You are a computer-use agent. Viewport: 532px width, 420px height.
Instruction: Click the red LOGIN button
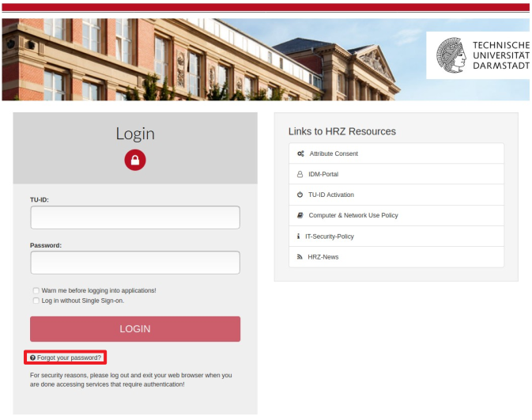[135, 329]
